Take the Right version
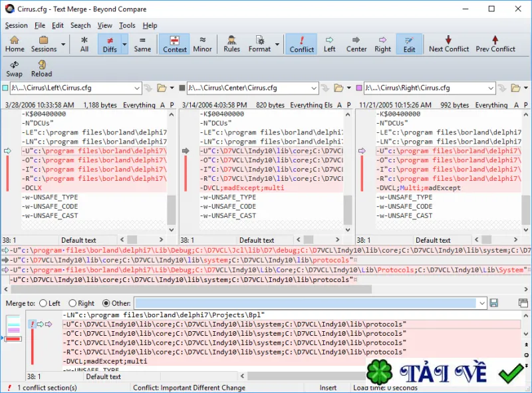This screenshot has width=532, height=393. [383, 44]
